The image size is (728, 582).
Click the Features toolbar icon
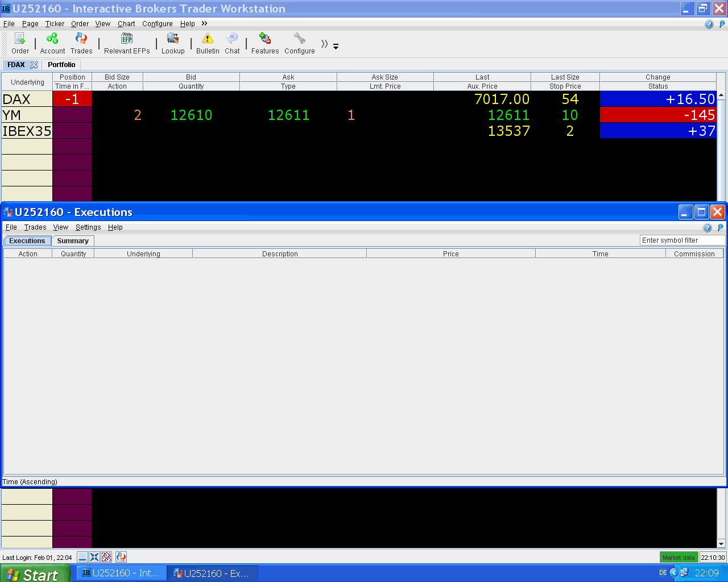[265, 43]
